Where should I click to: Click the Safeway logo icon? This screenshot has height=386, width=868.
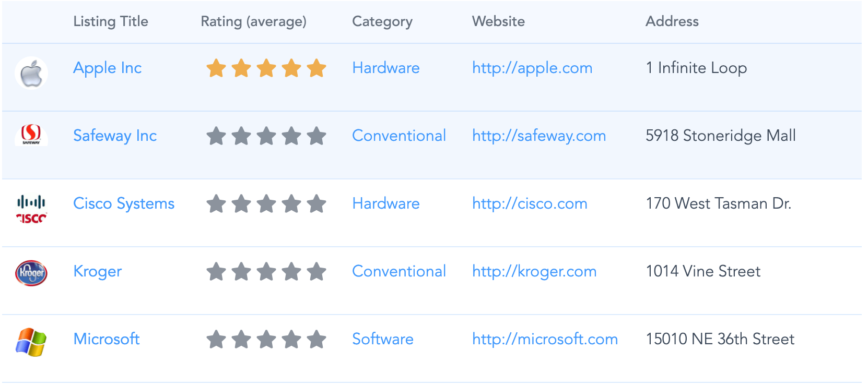(31, 135)
